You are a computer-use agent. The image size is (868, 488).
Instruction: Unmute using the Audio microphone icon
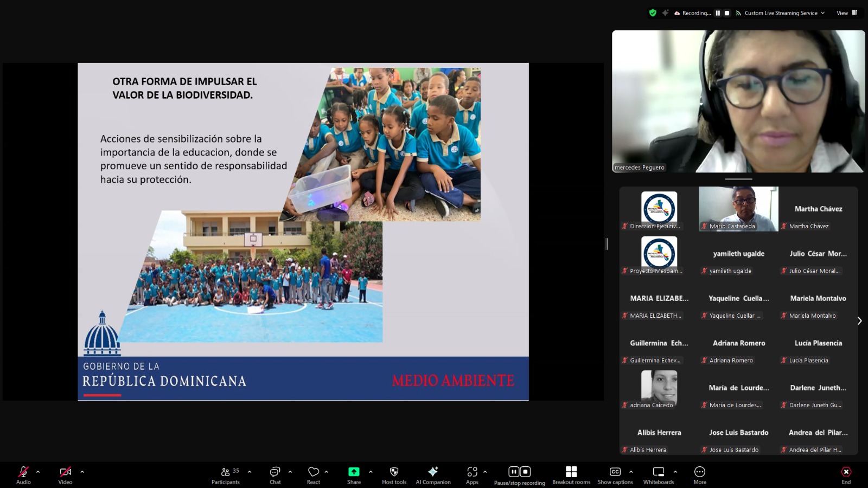23,472
